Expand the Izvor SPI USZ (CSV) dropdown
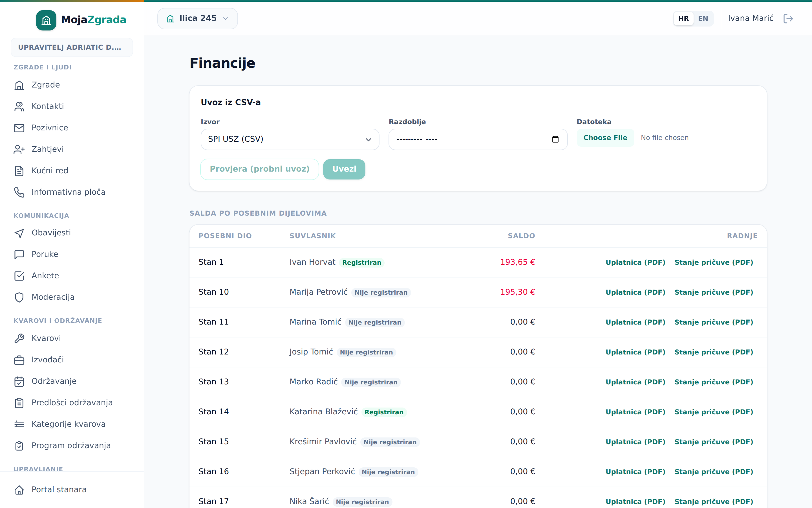 point(290,139)
